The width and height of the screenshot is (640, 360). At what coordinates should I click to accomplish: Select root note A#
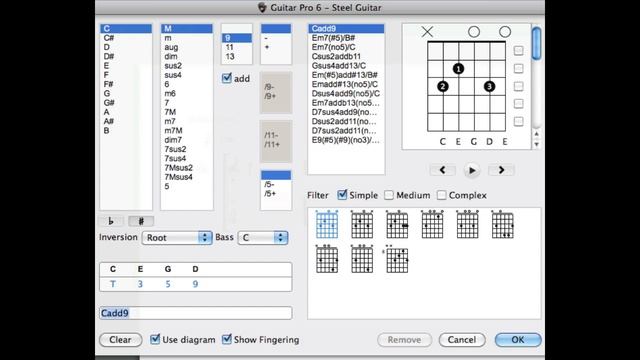[x=126, y=121]
